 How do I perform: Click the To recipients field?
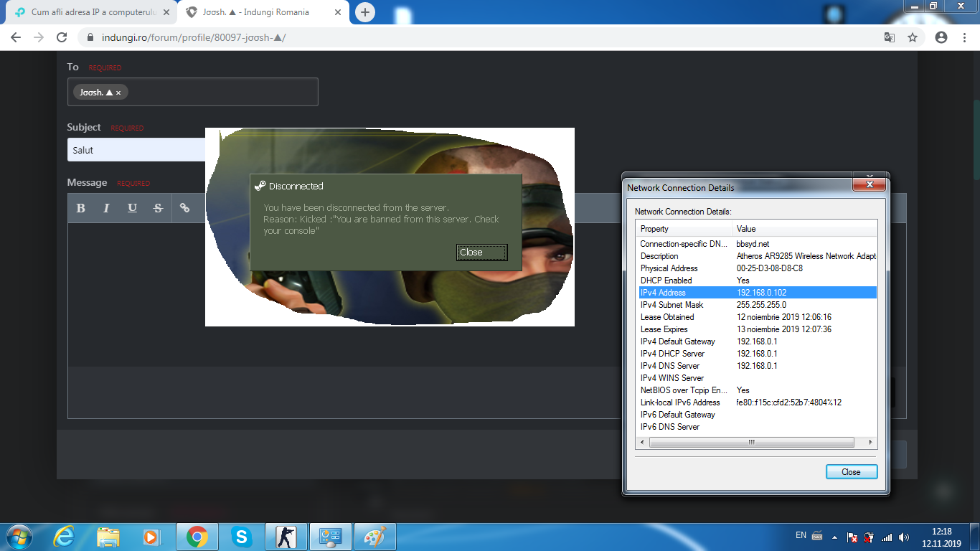tap(192, 92)
